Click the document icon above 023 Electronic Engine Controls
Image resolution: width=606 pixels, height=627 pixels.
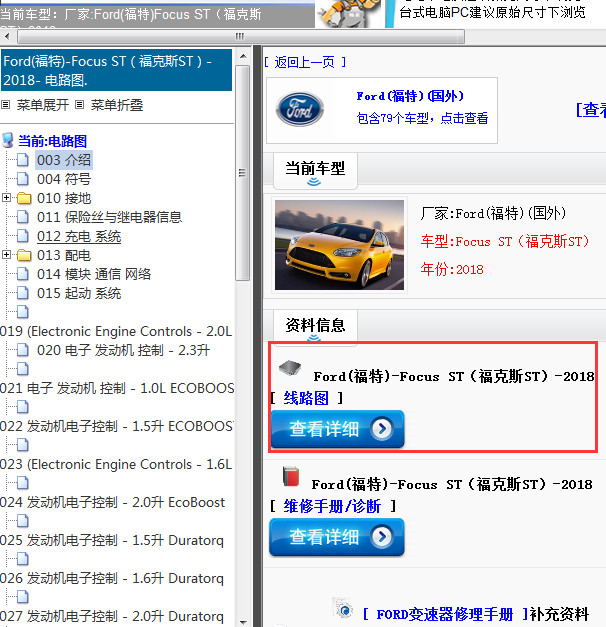(x=23, y=445)
